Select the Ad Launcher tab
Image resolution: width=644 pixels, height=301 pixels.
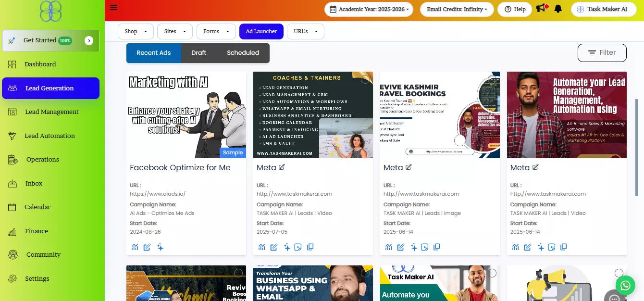tap(261, 31)
